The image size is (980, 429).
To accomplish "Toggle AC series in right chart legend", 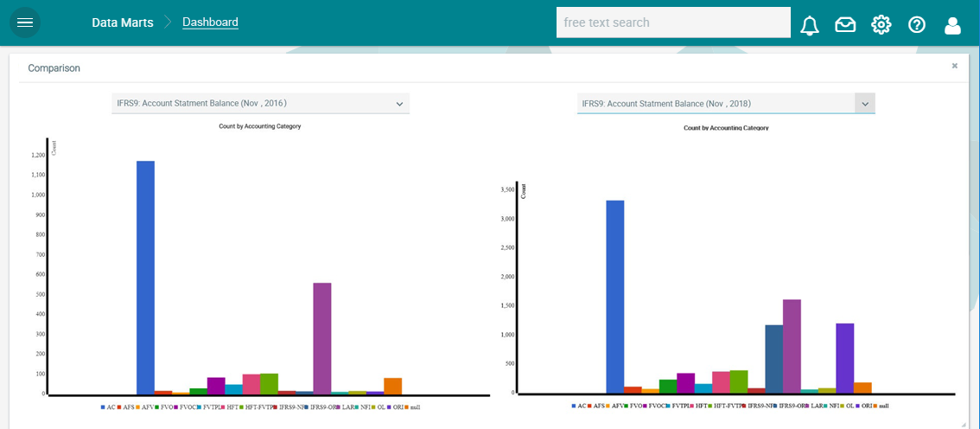I will 578,405.
